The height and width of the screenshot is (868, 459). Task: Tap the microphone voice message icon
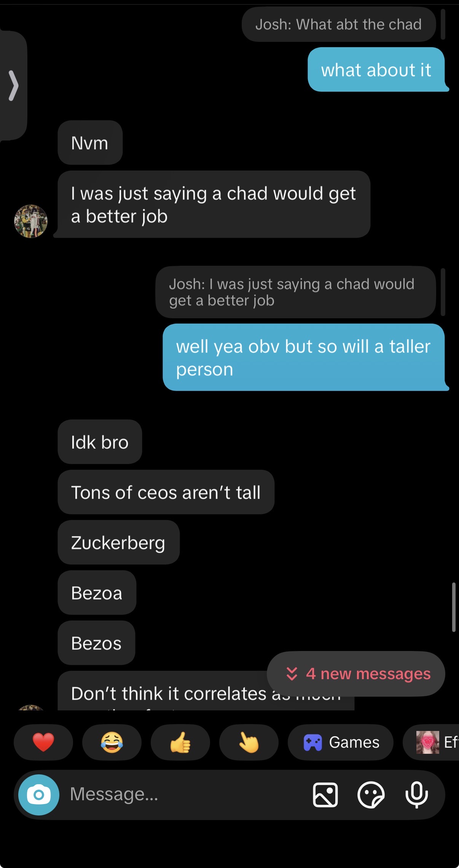click(x=416, y=795)
